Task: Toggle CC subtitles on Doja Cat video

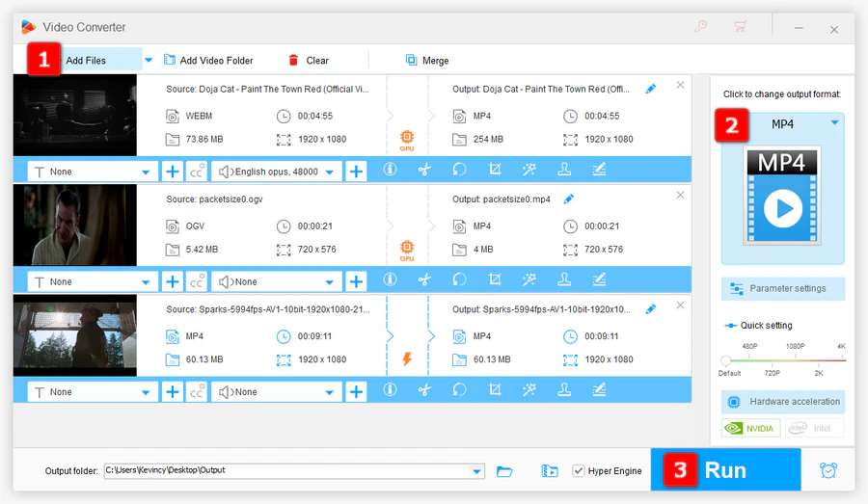Action: pos(197,172)
